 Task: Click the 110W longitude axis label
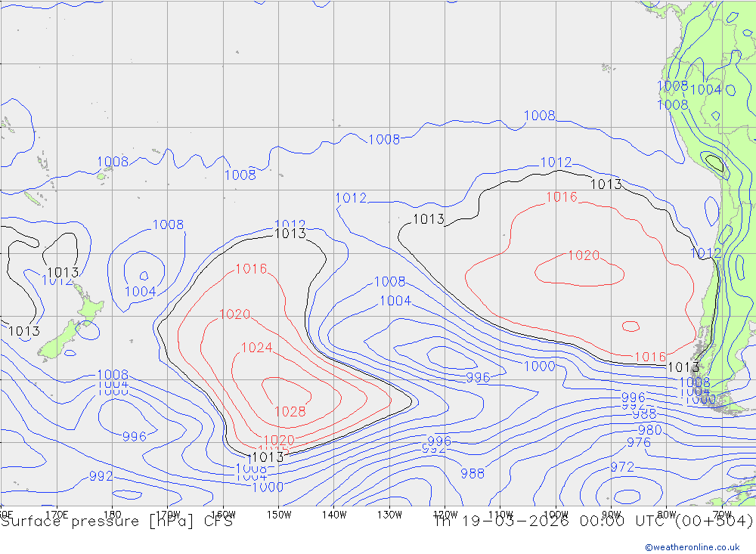tap(500, 515)
